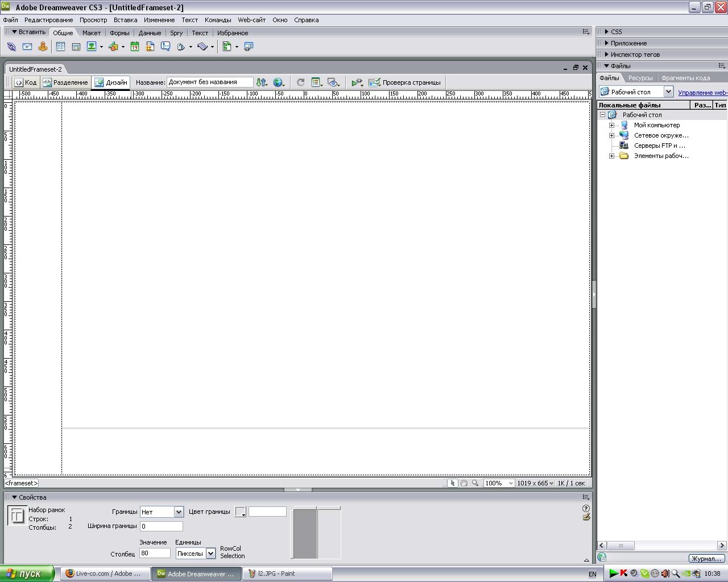Click the Insert Table icon
This screenshot has width=728, height=582.
tap(60, 47)
